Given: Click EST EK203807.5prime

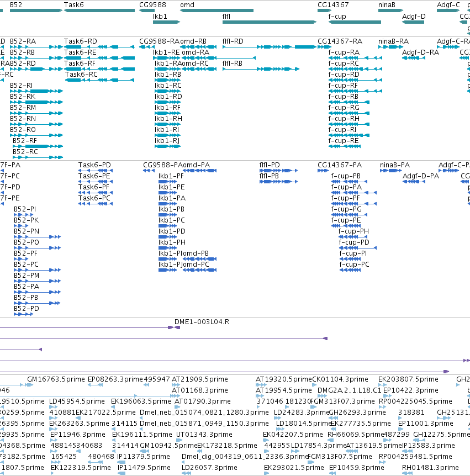Looking at the screenshot, I should [408, 379].
